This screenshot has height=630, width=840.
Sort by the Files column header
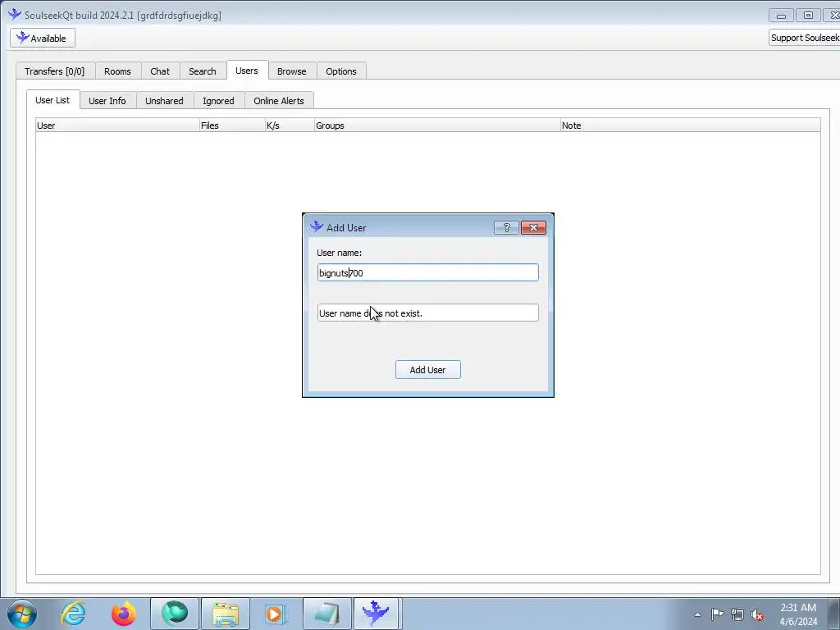pos(232,126)
